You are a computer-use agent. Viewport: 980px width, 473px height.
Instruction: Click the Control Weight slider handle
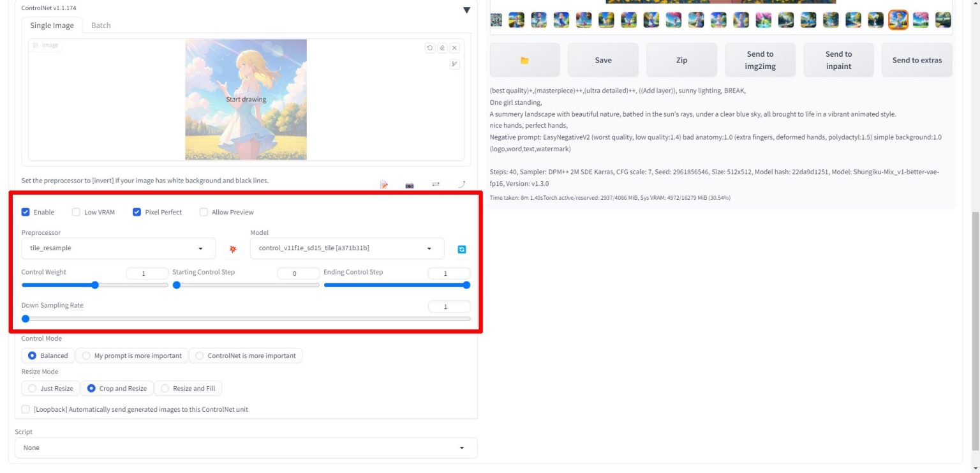coord(95,285)
